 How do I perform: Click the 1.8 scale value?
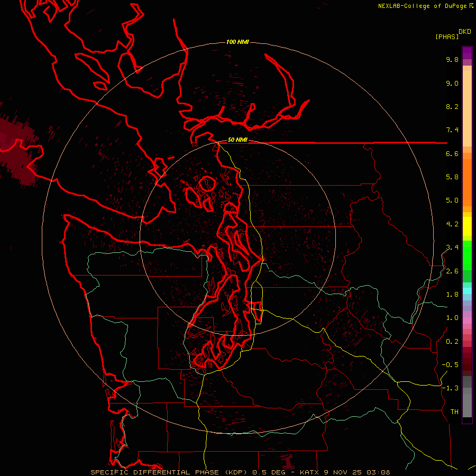452,295
